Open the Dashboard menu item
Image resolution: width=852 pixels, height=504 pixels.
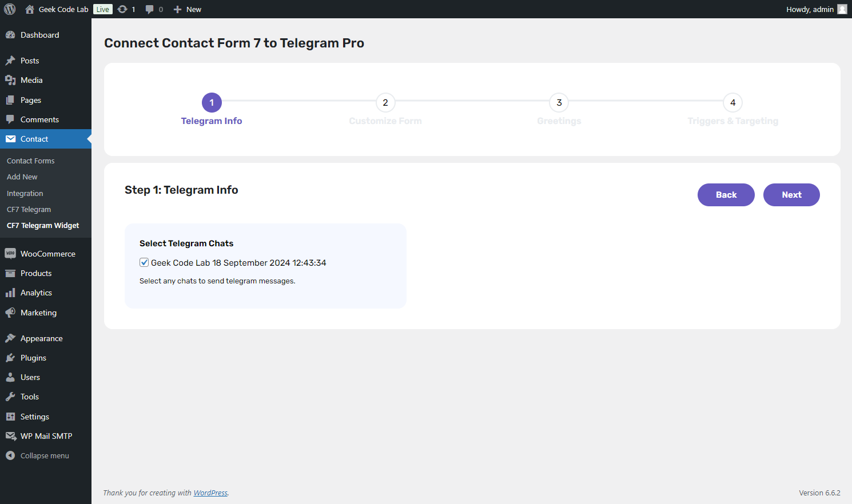[46, 35]
